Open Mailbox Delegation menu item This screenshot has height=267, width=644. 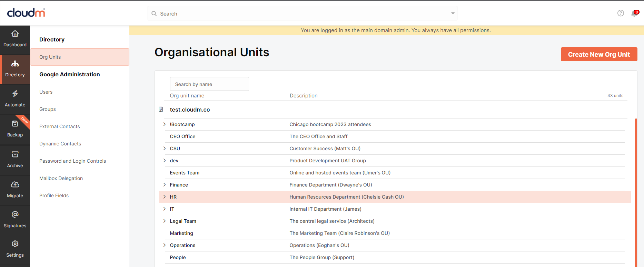61,178
